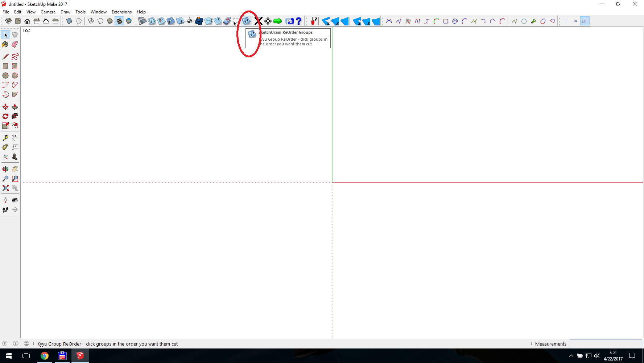
Task: Open the Camera menu
Action: pyautogui.click(x=48, y=12)
